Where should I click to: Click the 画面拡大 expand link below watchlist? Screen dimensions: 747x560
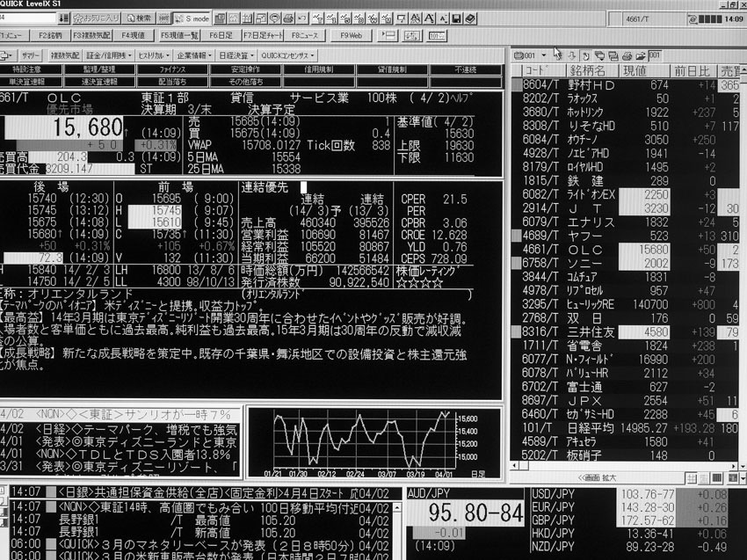597,477
